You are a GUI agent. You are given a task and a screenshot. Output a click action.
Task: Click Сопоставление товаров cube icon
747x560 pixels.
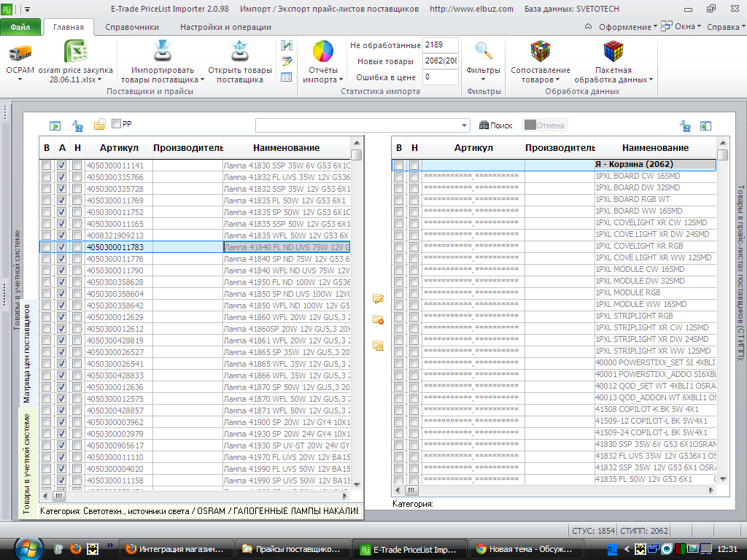(541, 51)
